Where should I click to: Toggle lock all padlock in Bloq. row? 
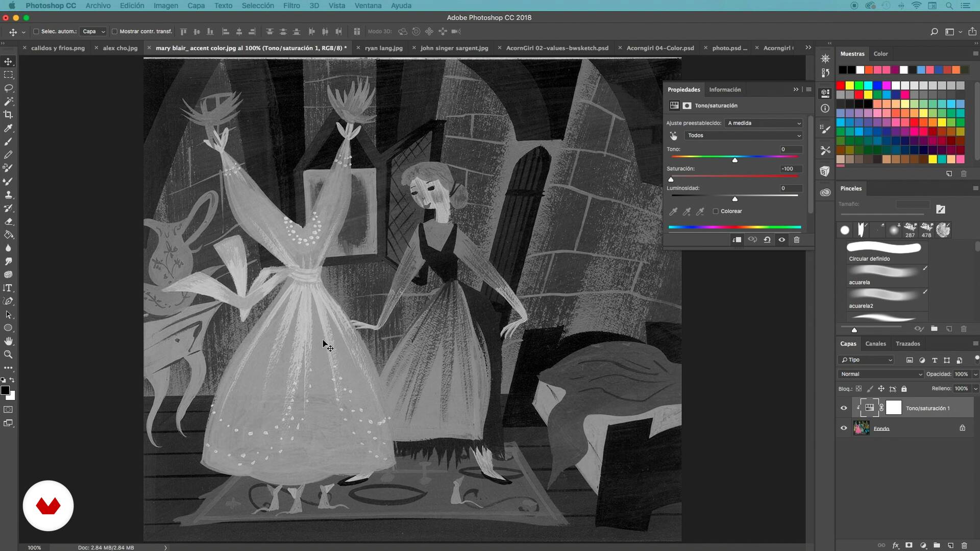pyautogui.click(x=904, y=389)
